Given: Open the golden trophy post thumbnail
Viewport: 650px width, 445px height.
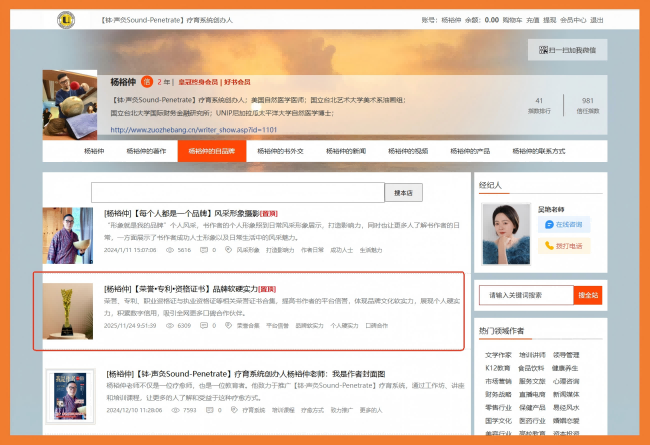Looking at the screenshot, I should pos(69,311).
